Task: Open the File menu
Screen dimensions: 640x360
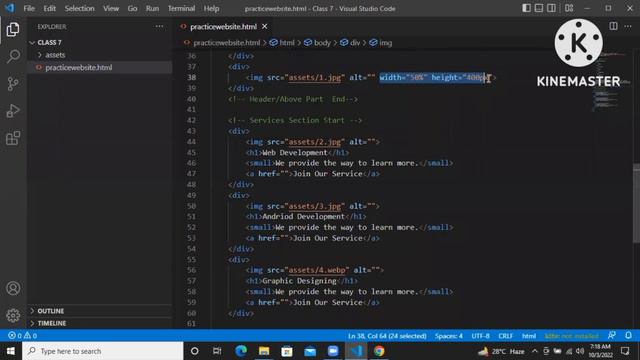Action: pyautogui.click(x=29, y=8)
